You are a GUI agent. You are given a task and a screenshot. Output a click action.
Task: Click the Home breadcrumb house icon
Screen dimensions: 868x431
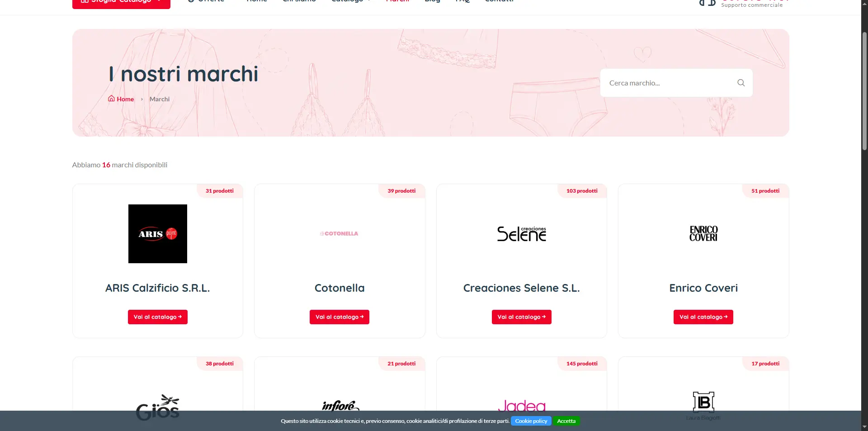111,99
